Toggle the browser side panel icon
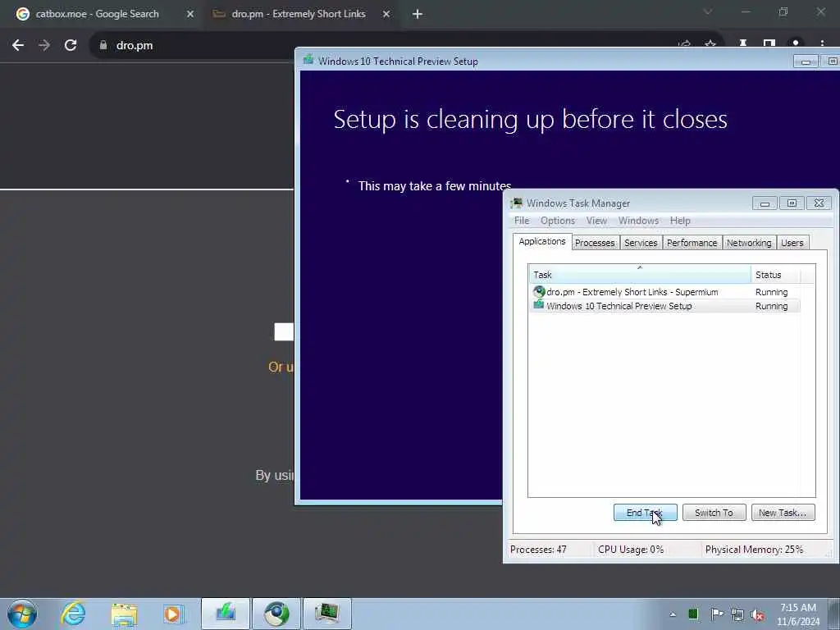Image resolution: width=840 pixels, height=630 pixels. coord(769,43)
